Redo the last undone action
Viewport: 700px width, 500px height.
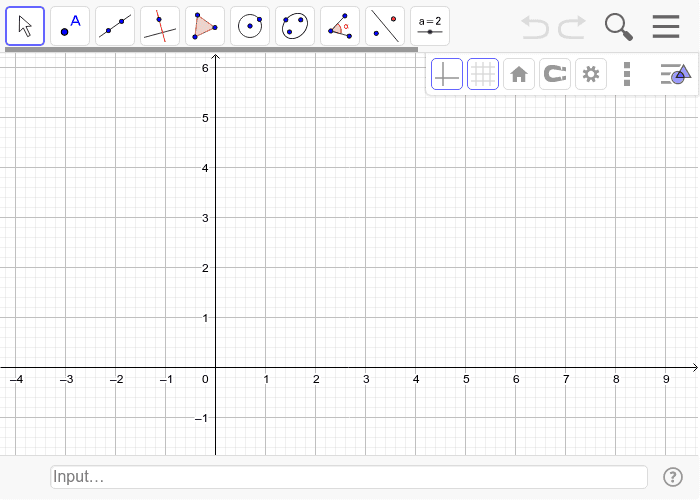572,27
